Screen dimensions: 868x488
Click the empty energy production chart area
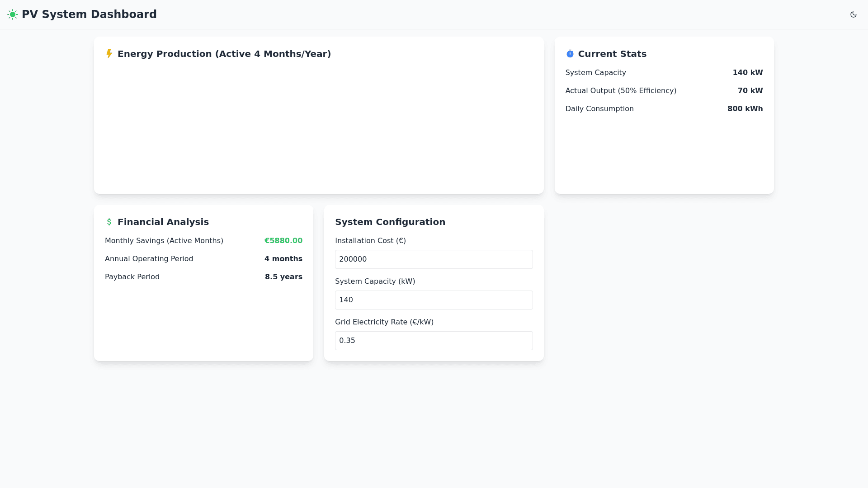click(318, 127)
